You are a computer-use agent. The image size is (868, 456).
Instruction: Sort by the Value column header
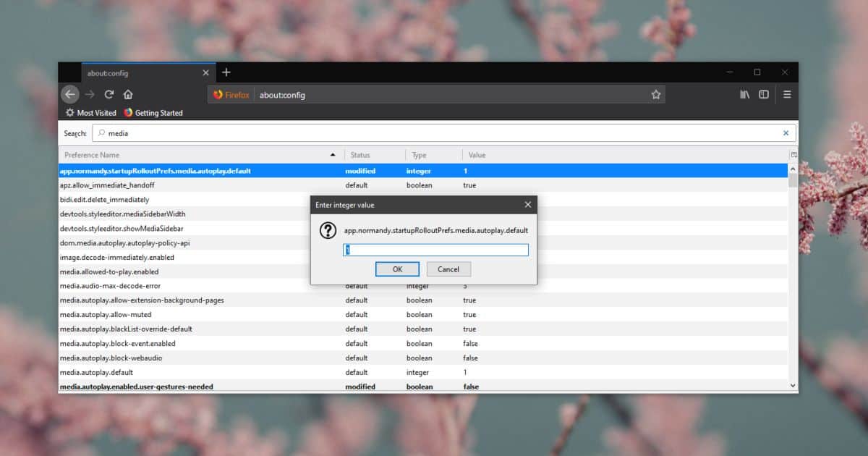(626, 155)
